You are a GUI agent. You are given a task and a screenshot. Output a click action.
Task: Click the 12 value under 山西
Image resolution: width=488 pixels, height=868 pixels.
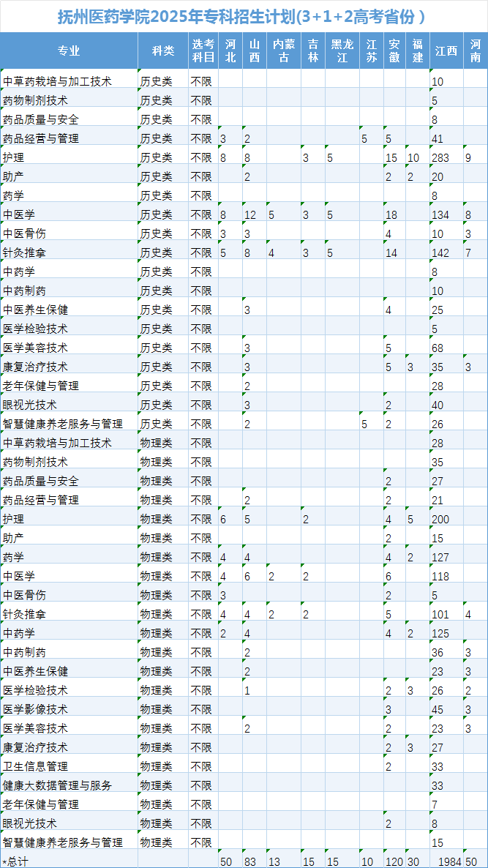point(251,215)
